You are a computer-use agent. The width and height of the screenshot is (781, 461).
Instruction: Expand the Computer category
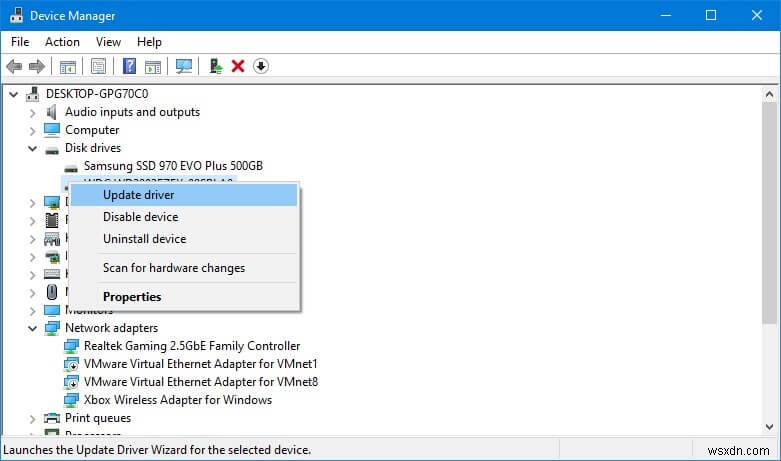click(x=33, y=131)
